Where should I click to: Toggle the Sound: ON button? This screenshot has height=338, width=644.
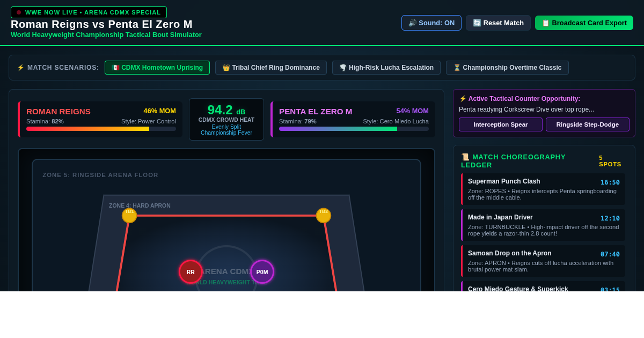point(431,23)
